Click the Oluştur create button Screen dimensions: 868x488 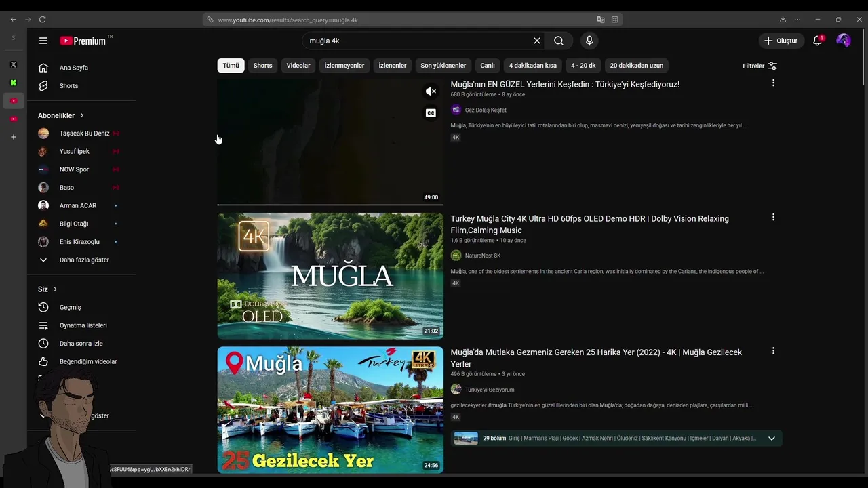(781, 41)
